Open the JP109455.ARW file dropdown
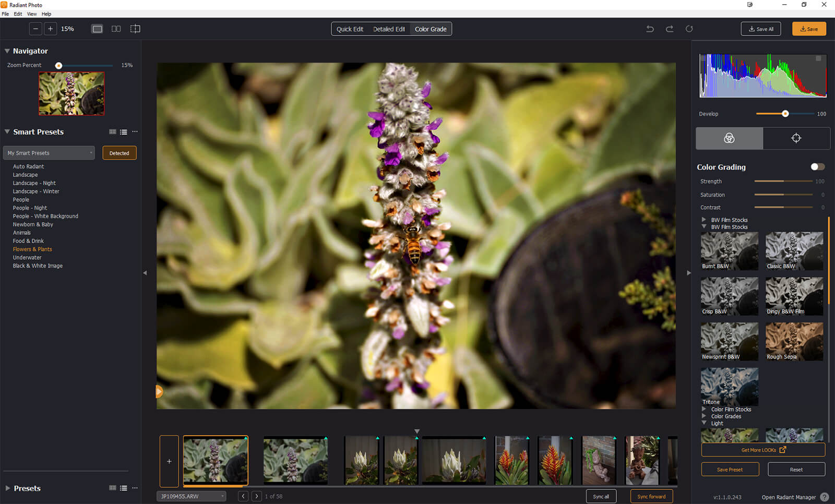This screenshot has height=504, width=835. click(x=191, y=496)
